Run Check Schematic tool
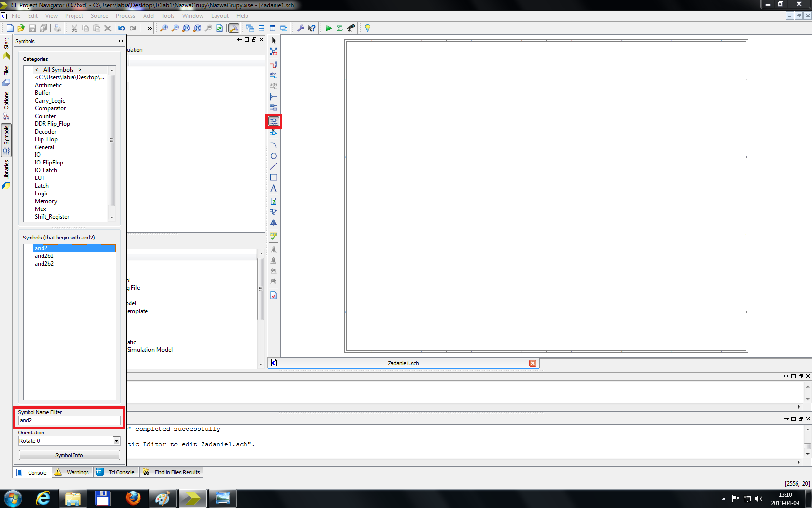 (x=274, y=236)
